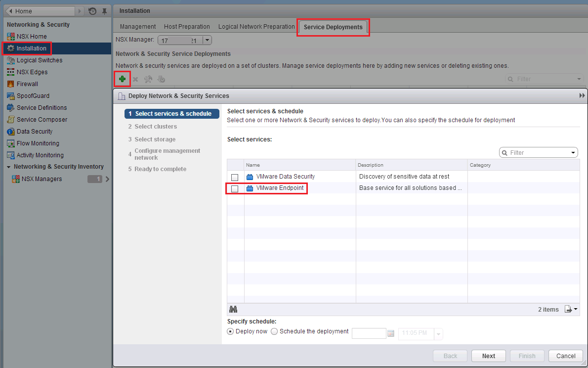Sort by the Description column header
Screen dimensions: 588x368
tap(412, 165)
